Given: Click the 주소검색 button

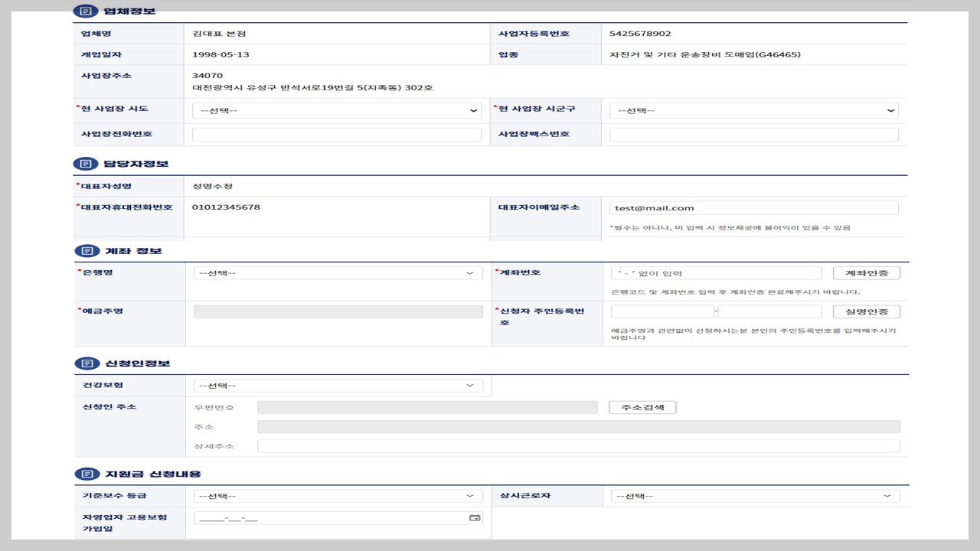Looking at the screenshot, I should point(642,407).
